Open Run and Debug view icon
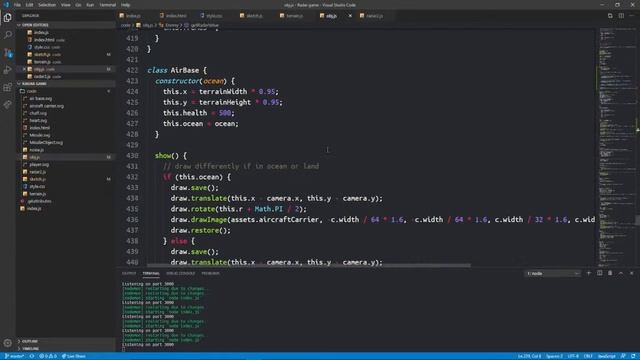640x360 pixels. click(7, 70)
